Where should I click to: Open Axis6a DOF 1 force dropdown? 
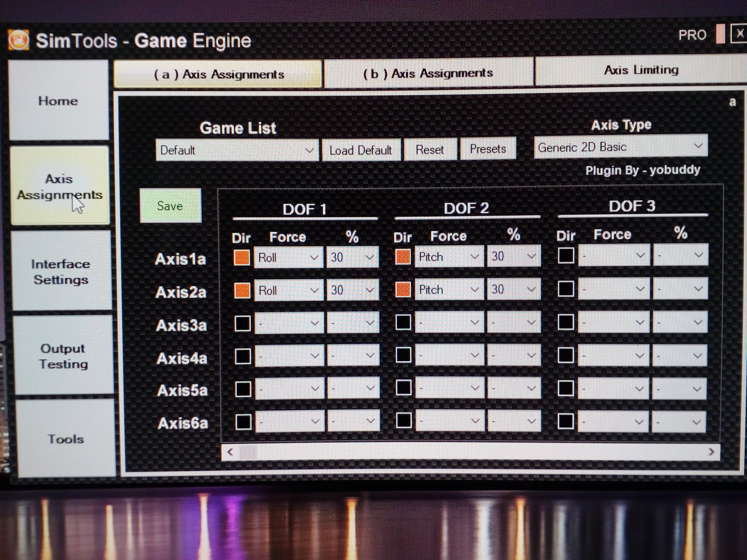[289, 422]
